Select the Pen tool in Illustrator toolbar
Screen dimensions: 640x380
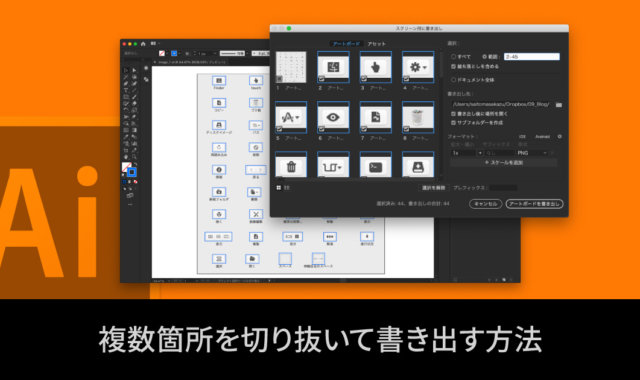126,84
